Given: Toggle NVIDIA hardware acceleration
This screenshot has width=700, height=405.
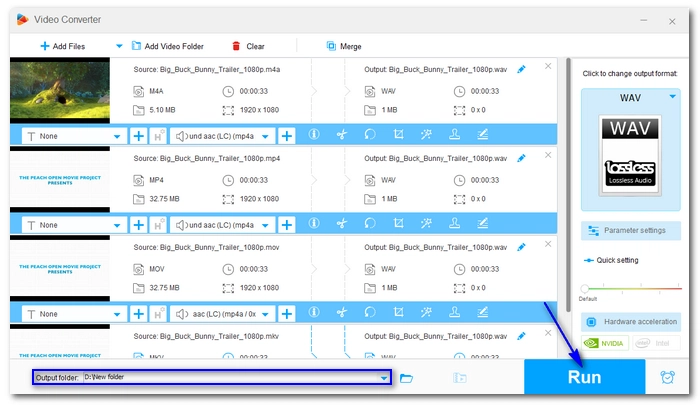Looking at the screenshot, I should point(605,343).
